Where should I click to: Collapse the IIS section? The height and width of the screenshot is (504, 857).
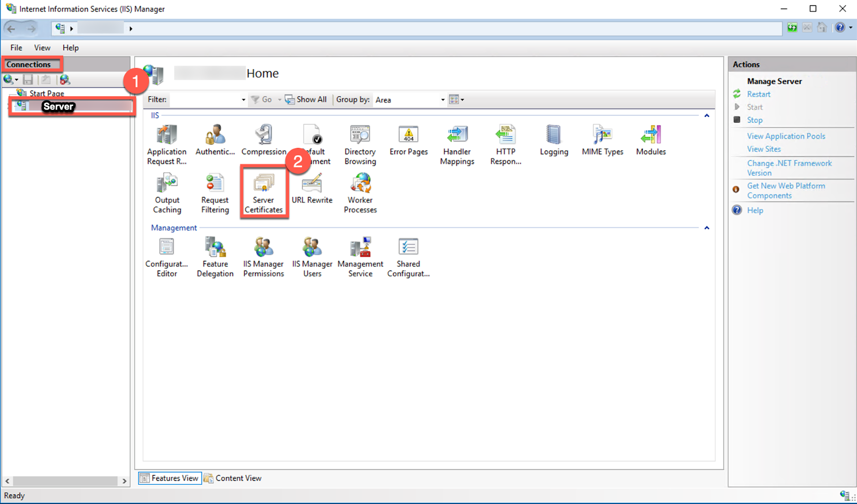[706, 116]
